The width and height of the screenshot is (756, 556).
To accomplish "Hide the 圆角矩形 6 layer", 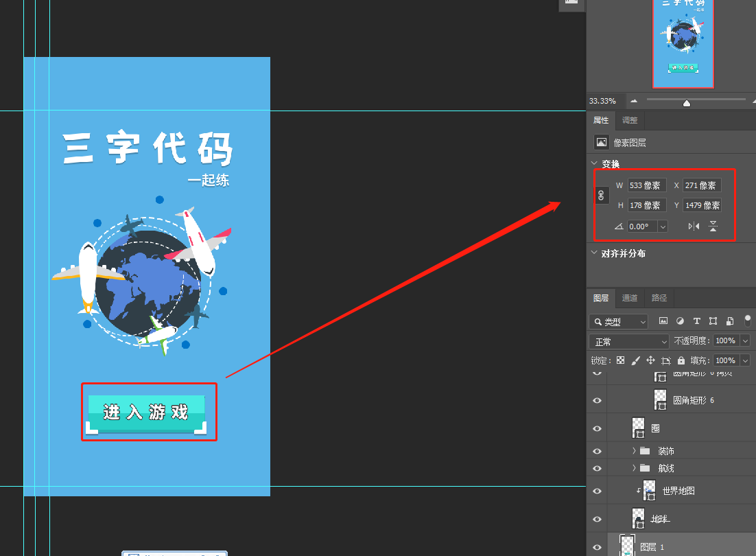I will click(x=597, y=400).
